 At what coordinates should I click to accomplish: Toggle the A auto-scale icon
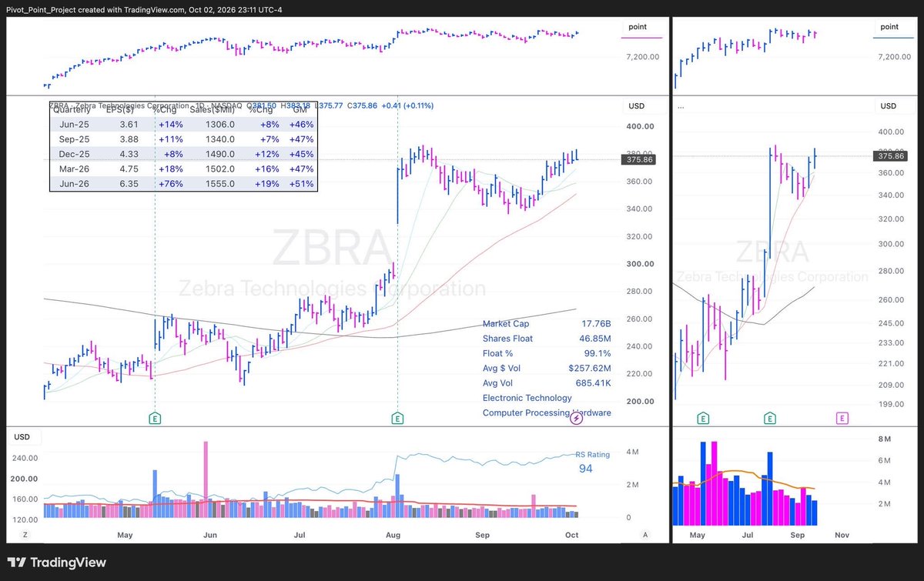[644, 534]
